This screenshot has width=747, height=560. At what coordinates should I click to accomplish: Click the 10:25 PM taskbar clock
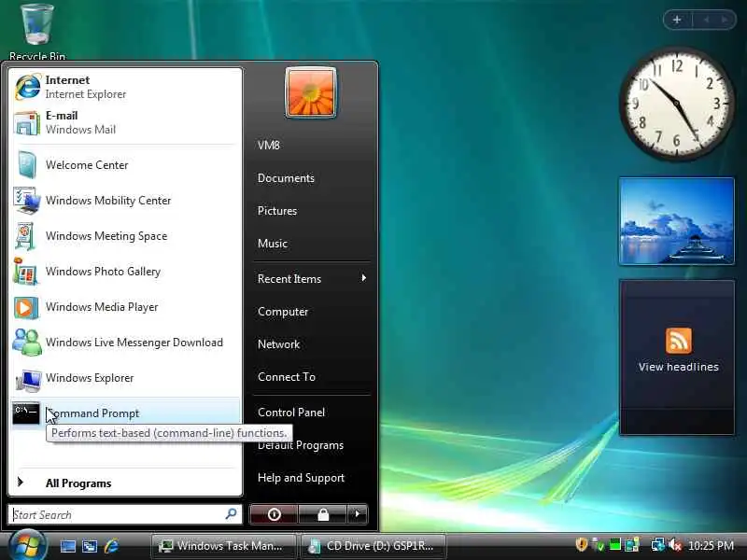tap(711, 546)
